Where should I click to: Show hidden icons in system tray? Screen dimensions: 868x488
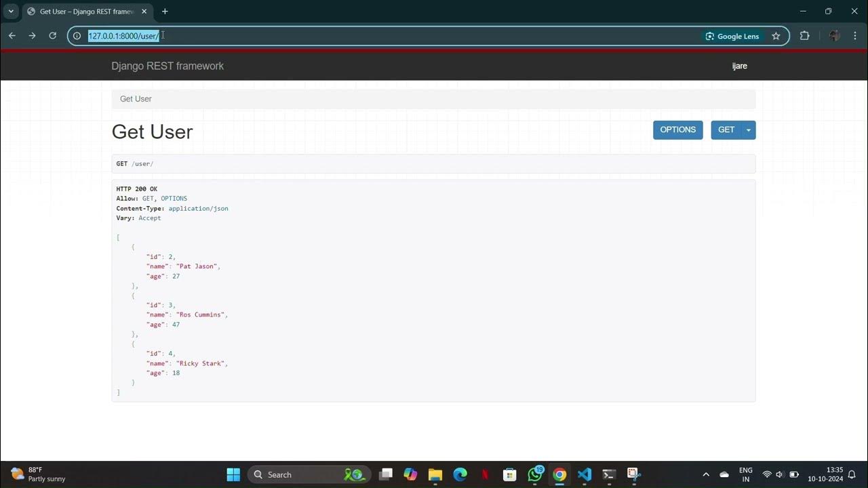[x=705, y=474]
